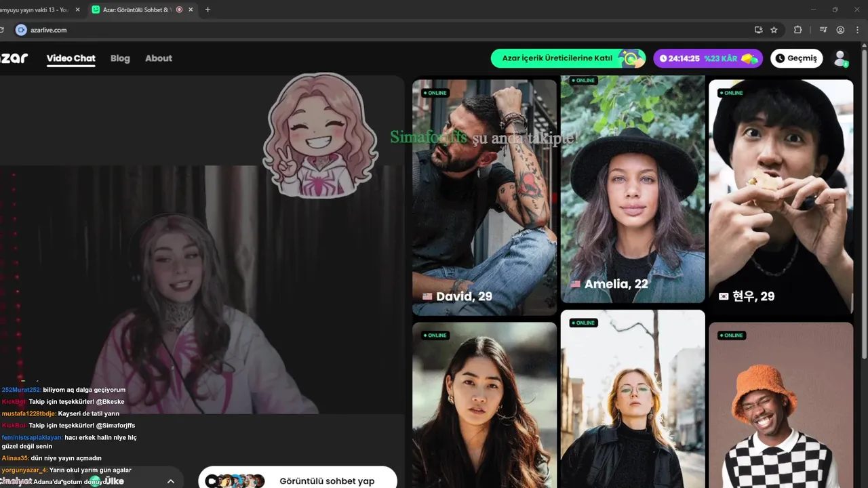Viewport: 868px width, 488px height.
Task: Open David, 29 profile card
Action: point(484,197)
